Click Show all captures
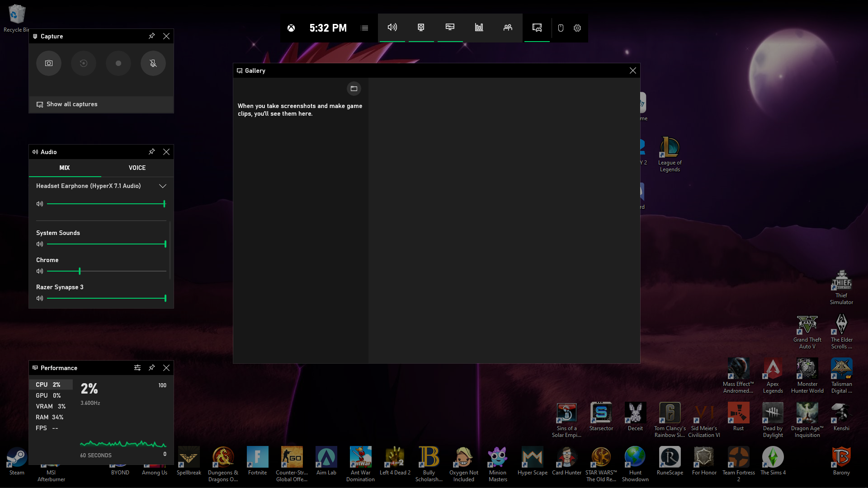Screen dimensions: 868x488 pyautogui.click(x=101, y=104)
